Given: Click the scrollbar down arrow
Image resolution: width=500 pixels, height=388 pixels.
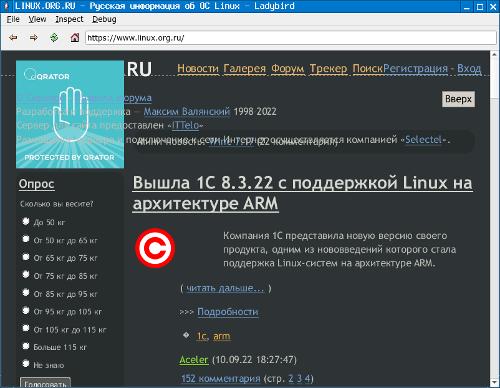Looking at the screenshot, I should (x=494, y=382).
